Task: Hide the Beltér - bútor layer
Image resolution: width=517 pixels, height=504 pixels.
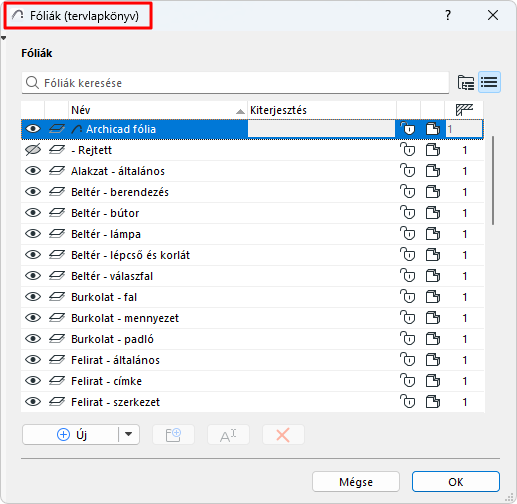Action: coord(33,213)
